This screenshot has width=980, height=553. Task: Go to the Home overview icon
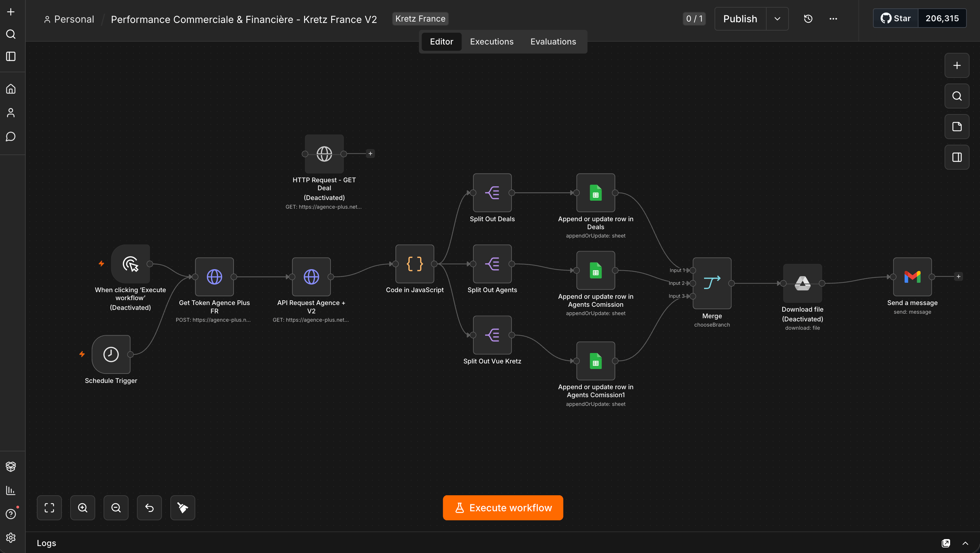tap(11, 89)
